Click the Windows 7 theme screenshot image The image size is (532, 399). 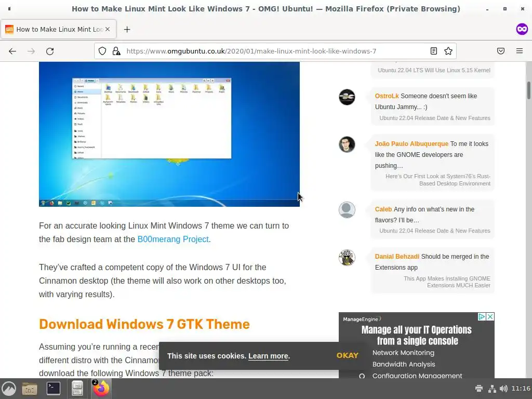click(x=169, y=134)
